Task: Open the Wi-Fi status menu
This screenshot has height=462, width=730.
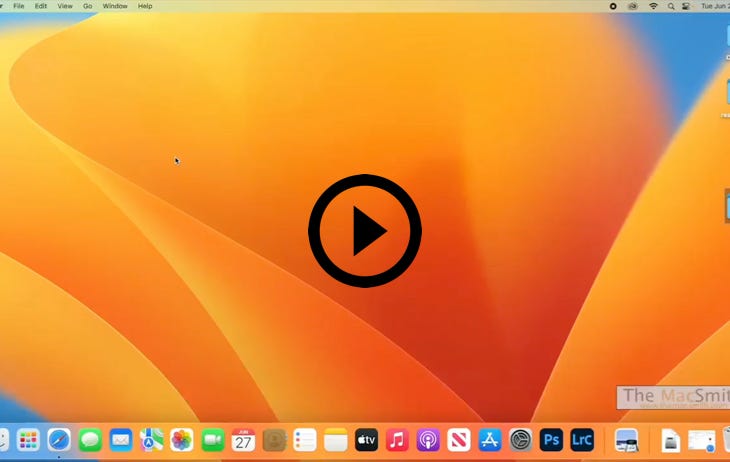Action: [653, 6]
